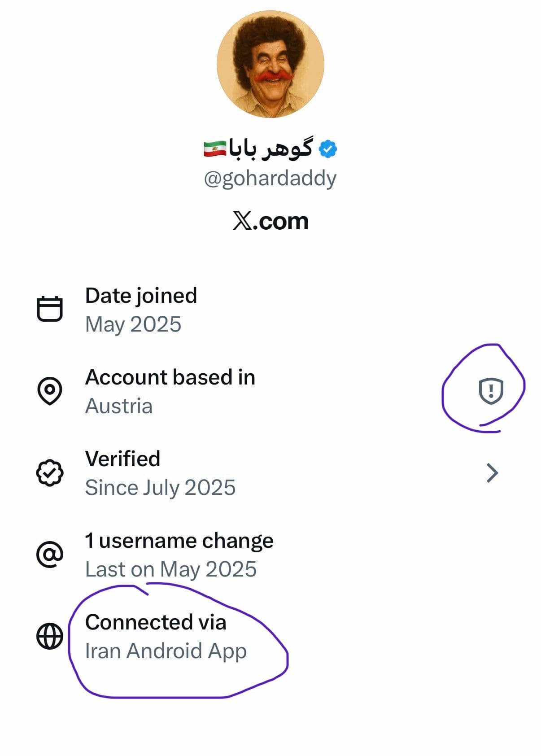The height and width of the screenshot is (756, 541).
Task: Click the verified badge outline icon
Action: (x=49, y=472)
